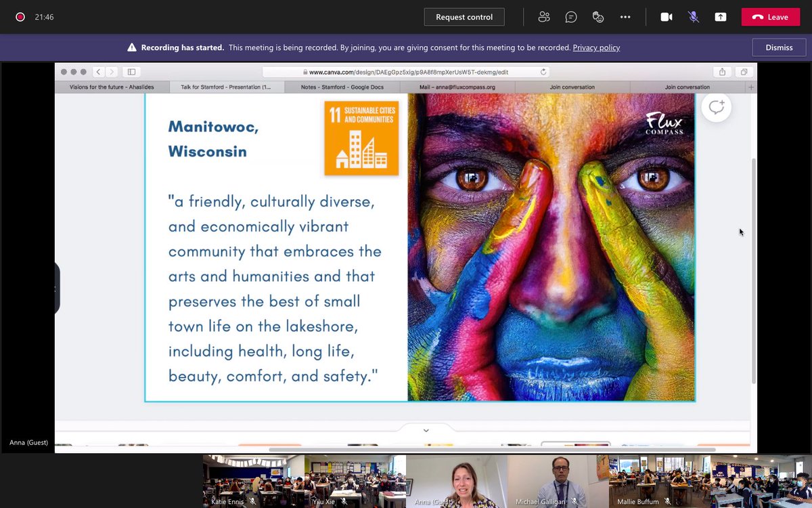Screen dimensions: 812x508
Task: Click the Canva add comment icon
Action: [716, 107]
